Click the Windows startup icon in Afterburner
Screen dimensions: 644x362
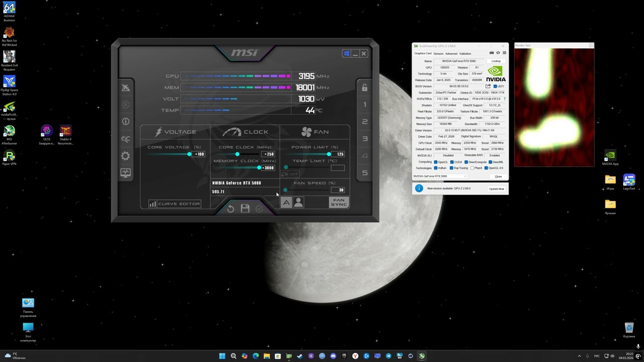click(346, 54)
